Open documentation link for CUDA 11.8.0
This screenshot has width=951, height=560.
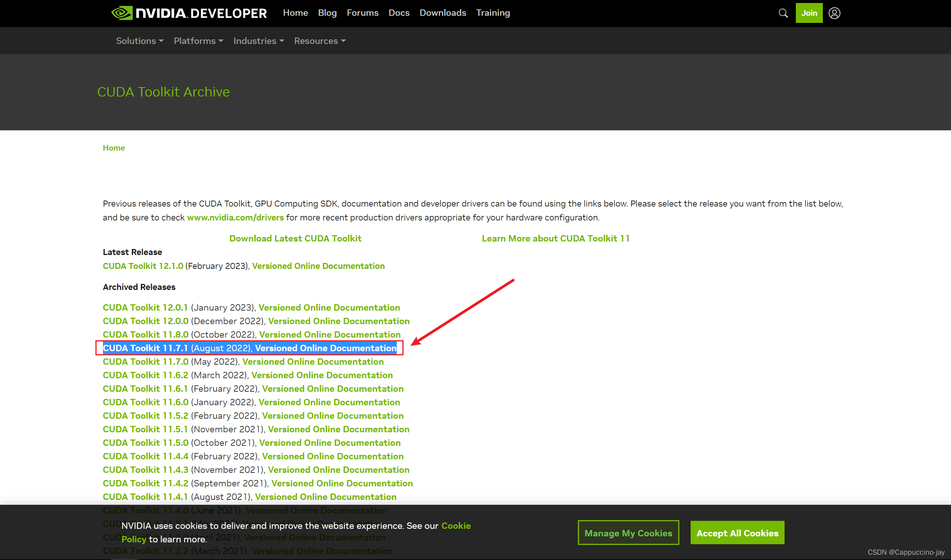pyautogui.click(x=330, y=335)
